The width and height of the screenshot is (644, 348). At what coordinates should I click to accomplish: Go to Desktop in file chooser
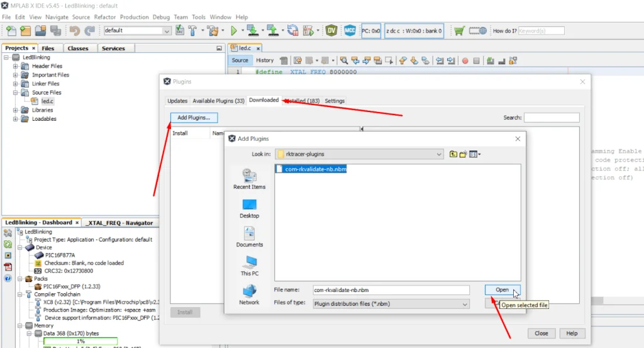point(249,209)
